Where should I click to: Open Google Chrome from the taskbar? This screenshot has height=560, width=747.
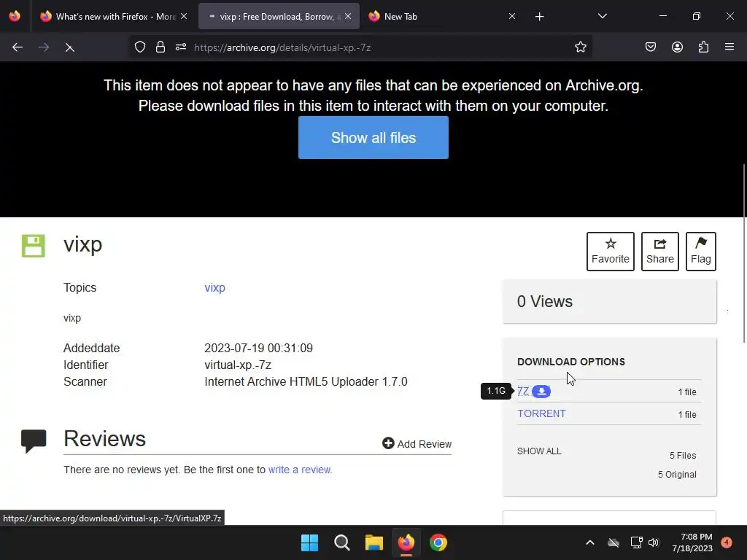438,542
